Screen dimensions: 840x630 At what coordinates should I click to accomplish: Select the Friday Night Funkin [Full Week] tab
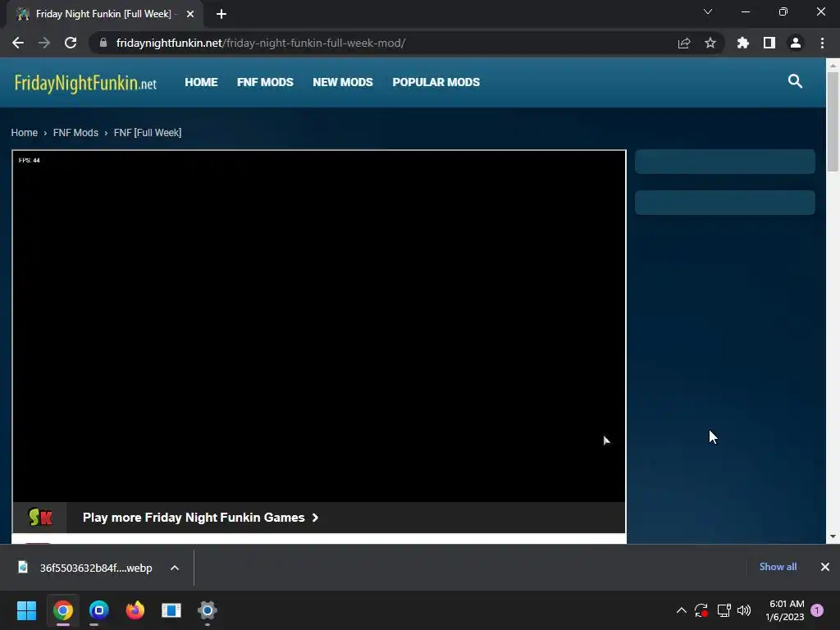tap(103, 14)
